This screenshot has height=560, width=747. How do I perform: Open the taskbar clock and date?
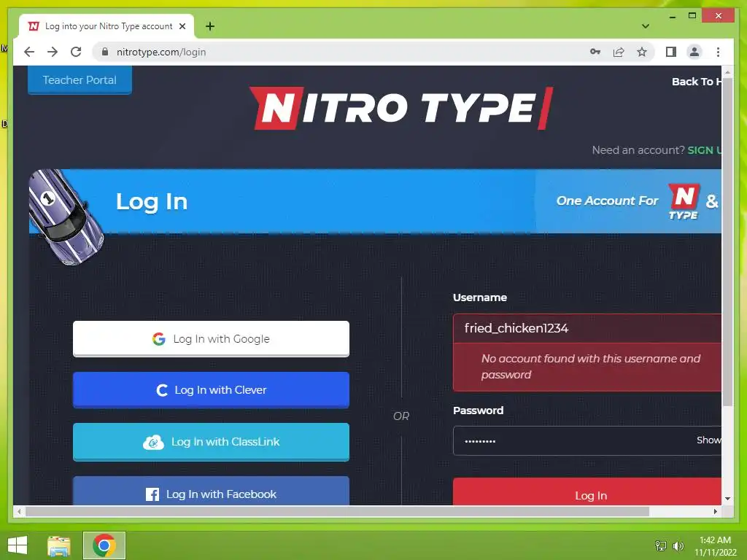[716, 545]
